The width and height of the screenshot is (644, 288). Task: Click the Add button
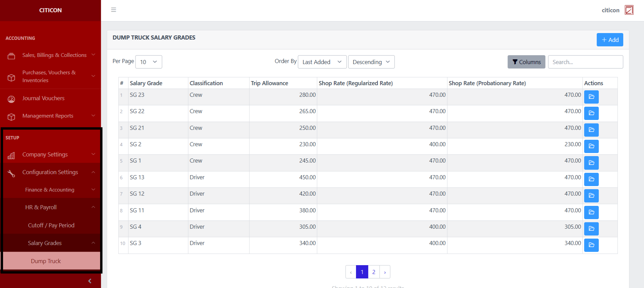point(610,40)
